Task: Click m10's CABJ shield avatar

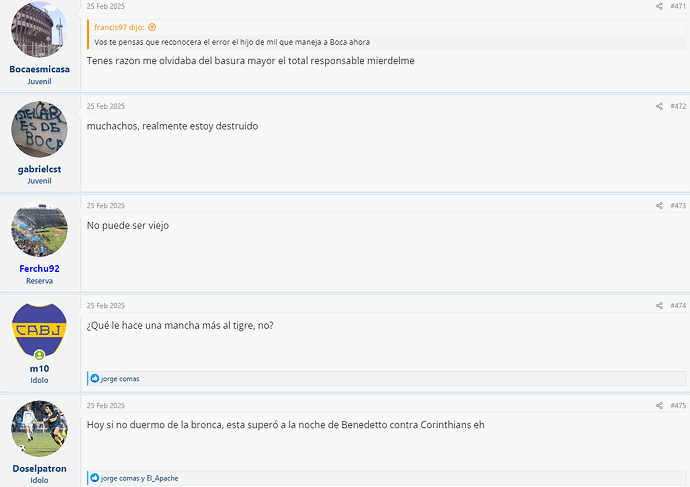Action: 39,329
